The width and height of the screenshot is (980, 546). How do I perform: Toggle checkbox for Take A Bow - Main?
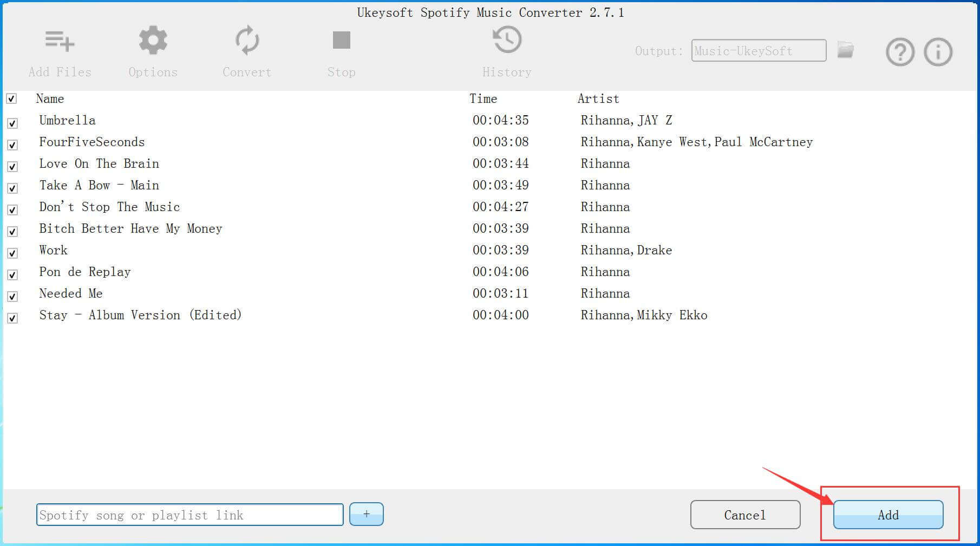(12, 188)
